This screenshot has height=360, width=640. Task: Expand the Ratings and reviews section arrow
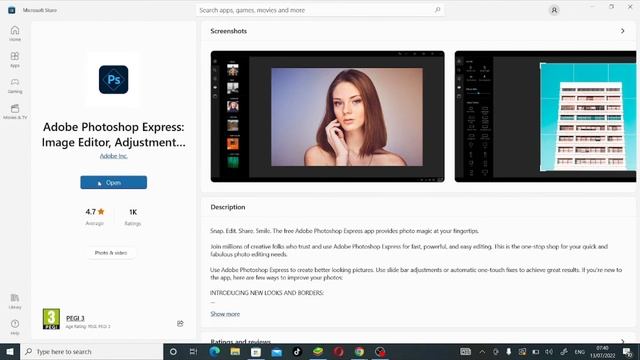(x=622, y=341)
